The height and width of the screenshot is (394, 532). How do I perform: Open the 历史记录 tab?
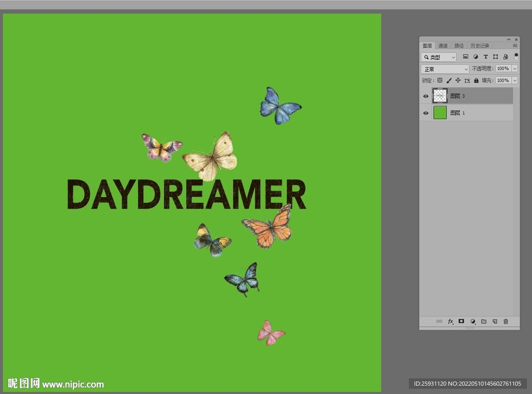[480, 46]
